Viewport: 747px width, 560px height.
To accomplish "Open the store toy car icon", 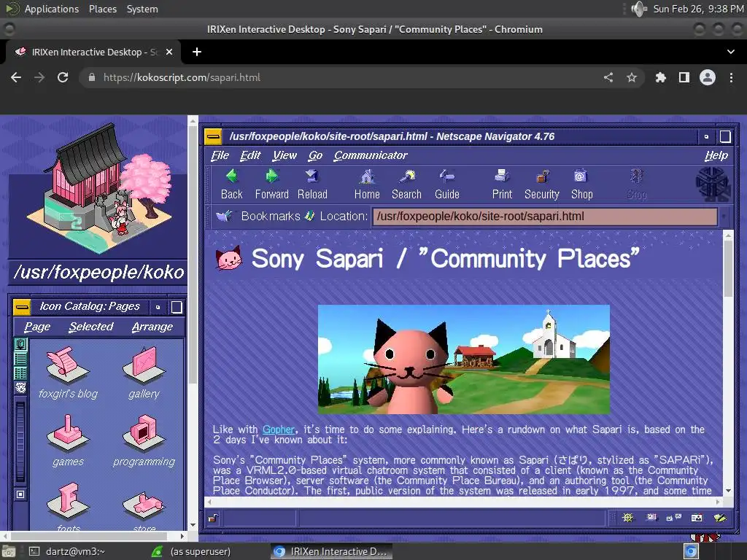I will [x=144, y=505].
